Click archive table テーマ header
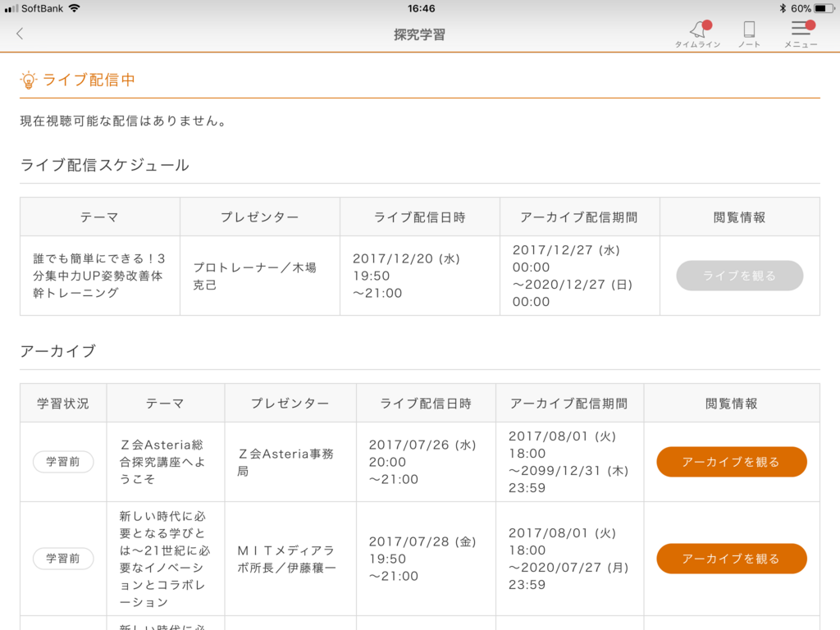 (x=165, y=404)
